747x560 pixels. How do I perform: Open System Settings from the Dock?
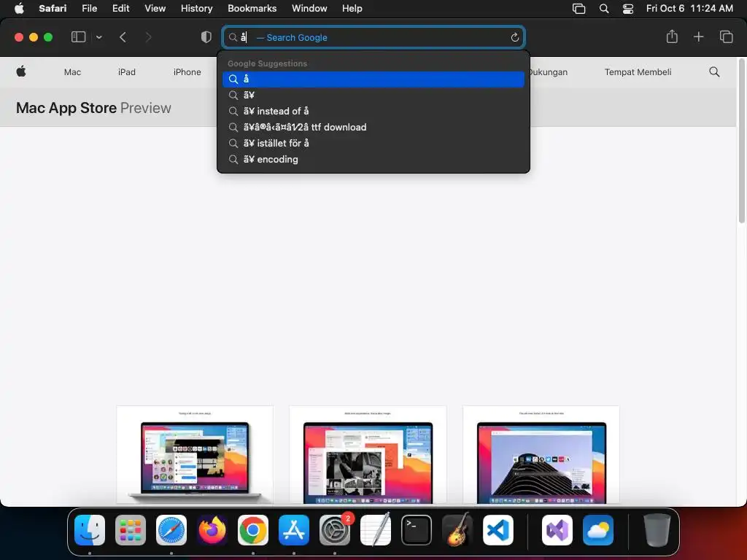(x=335, y=530)
